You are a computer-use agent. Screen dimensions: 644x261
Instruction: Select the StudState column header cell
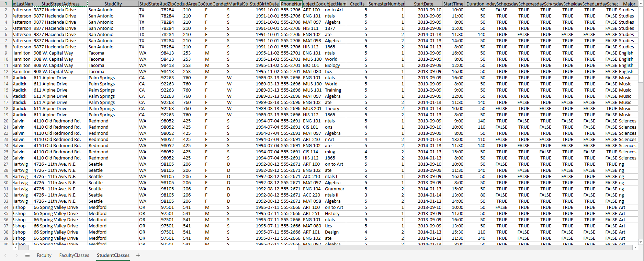click(149, 4)
